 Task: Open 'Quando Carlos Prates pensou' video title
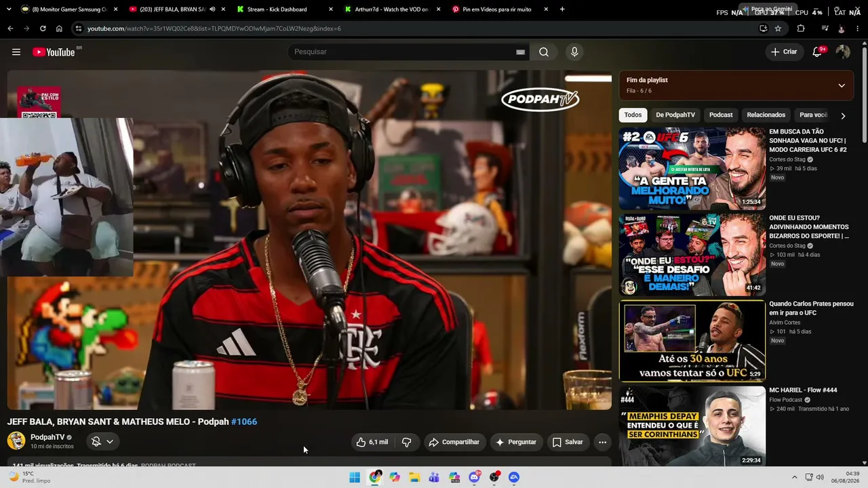[811, 308]
